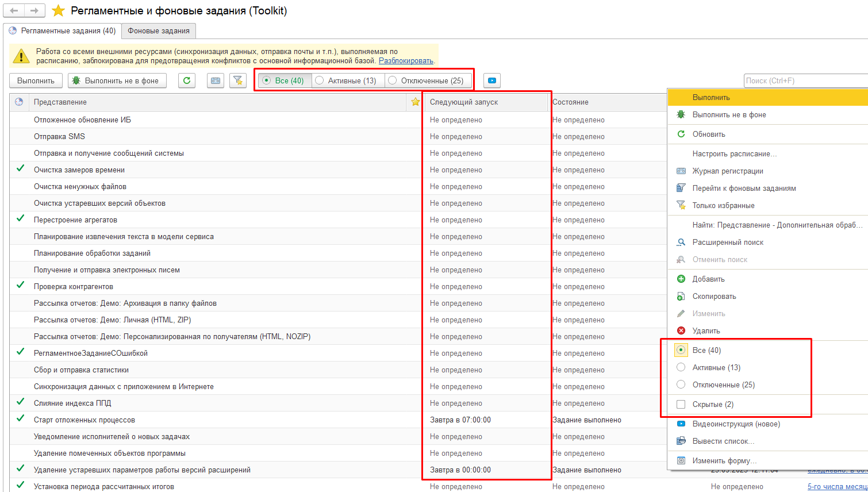
Task: Click the star column header icon
Action: point(415,102)
